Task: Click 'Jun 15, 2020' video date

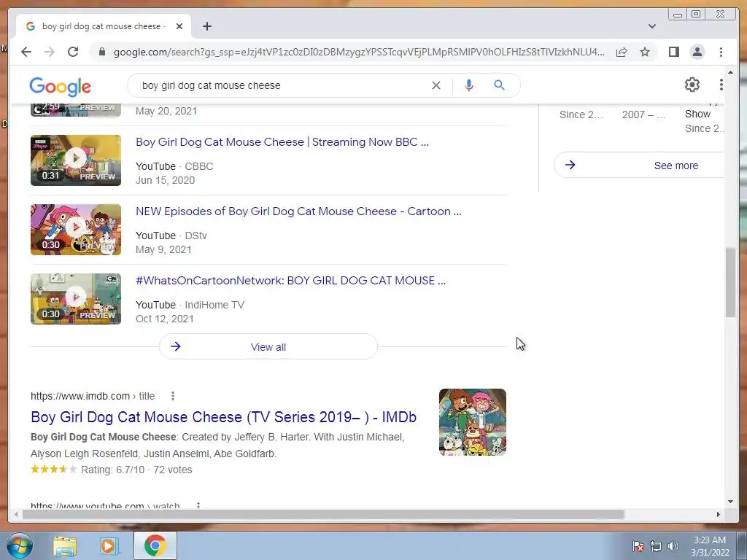Action: coord(166,180)
